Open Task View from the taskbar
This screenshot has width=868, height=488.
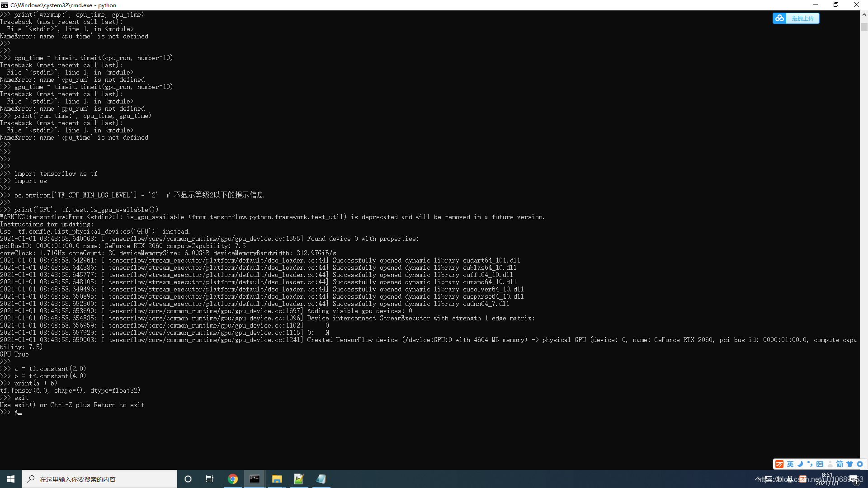209,479
